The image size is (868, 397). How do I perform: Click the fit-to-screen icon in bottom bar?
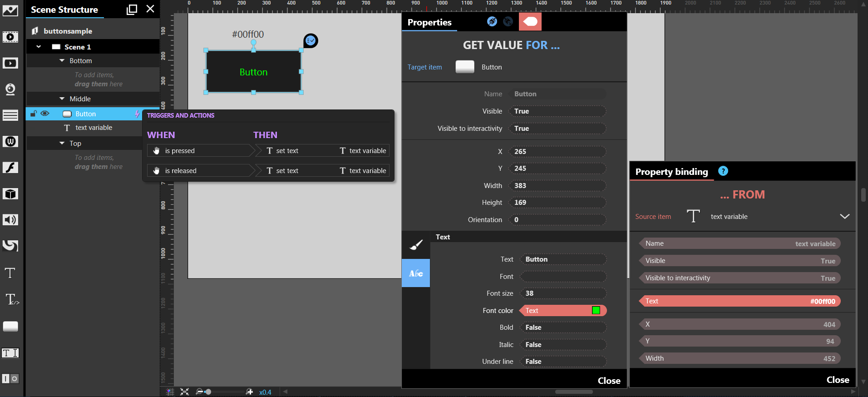184,392
